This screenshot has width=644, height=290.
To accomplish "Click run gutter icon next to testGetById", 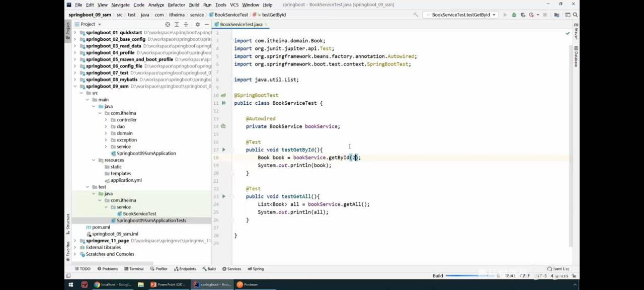I will (224, 150).
